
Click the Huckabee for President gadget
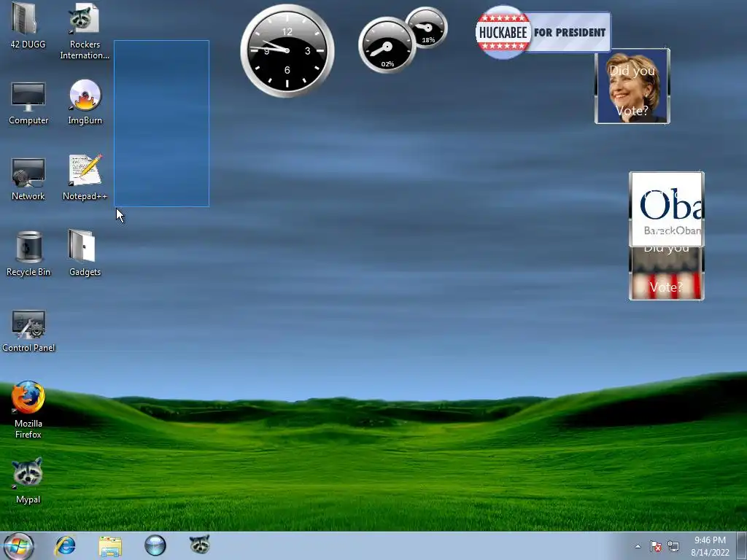[x=543, y=32]
